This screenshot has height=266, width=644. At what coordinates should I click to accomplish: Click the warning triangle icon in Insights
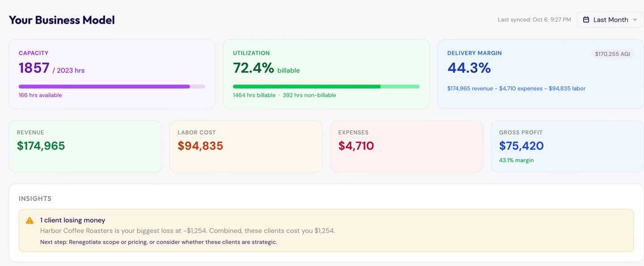click(x=30, y=220)
